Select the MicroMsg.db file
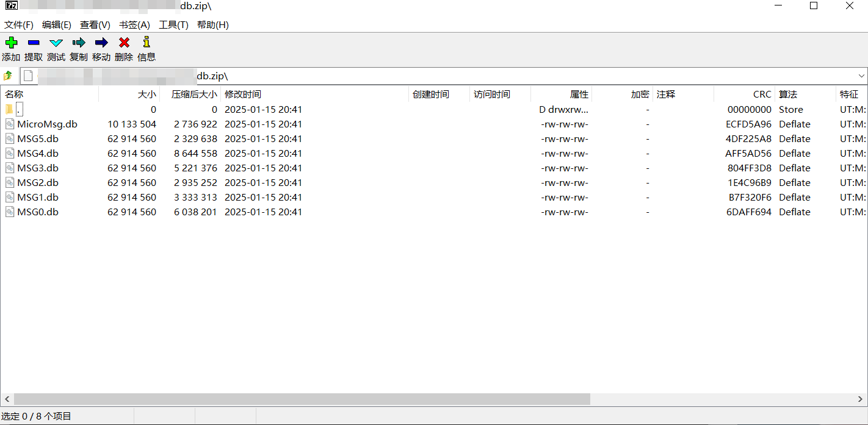This screenshot has width=868, height=425. click(47, 124)
